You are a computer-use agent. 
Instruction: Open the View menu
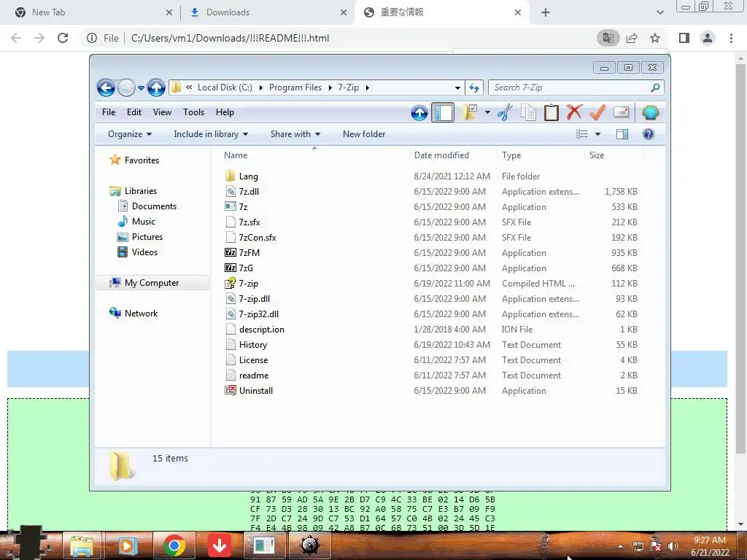pyautogui.click(x=162, y=112)
